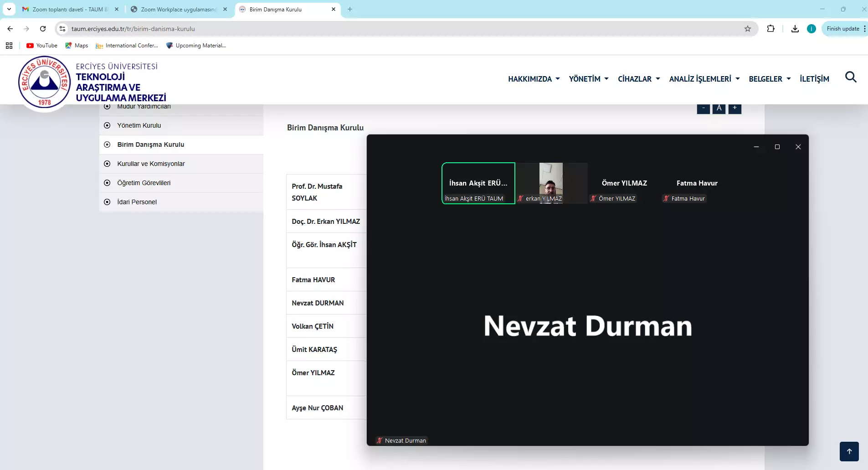Open the browser extensions puzzle icon
This screenshot has width=868, height=470.
[770, 29]
